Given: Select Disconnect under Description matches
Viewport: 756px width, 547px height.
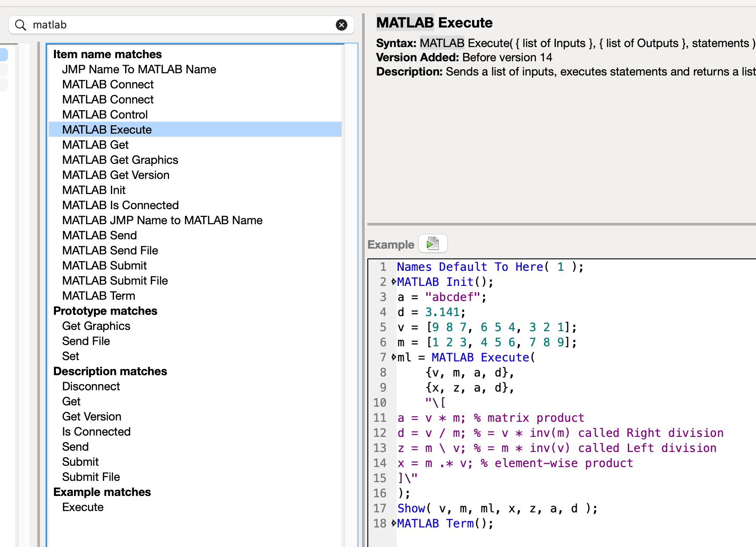Looking at the screenshot, I should tap(91, 386).
